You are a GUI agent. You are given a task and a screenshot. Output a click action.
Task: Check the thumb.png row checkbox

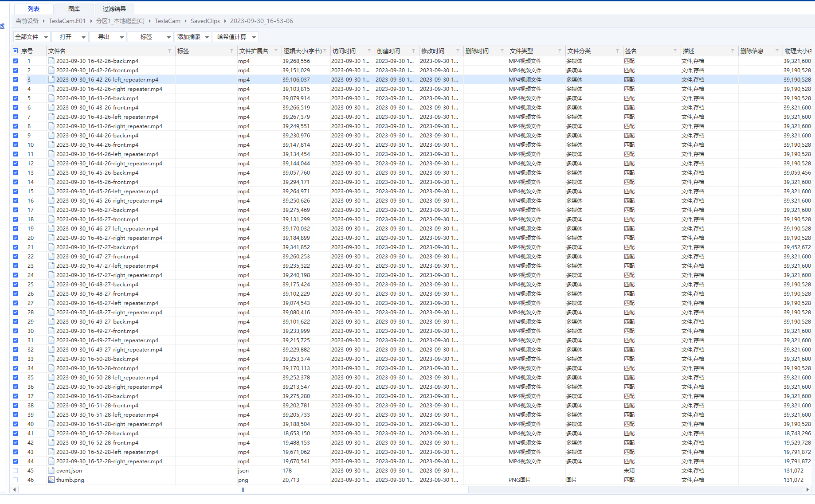16,480
